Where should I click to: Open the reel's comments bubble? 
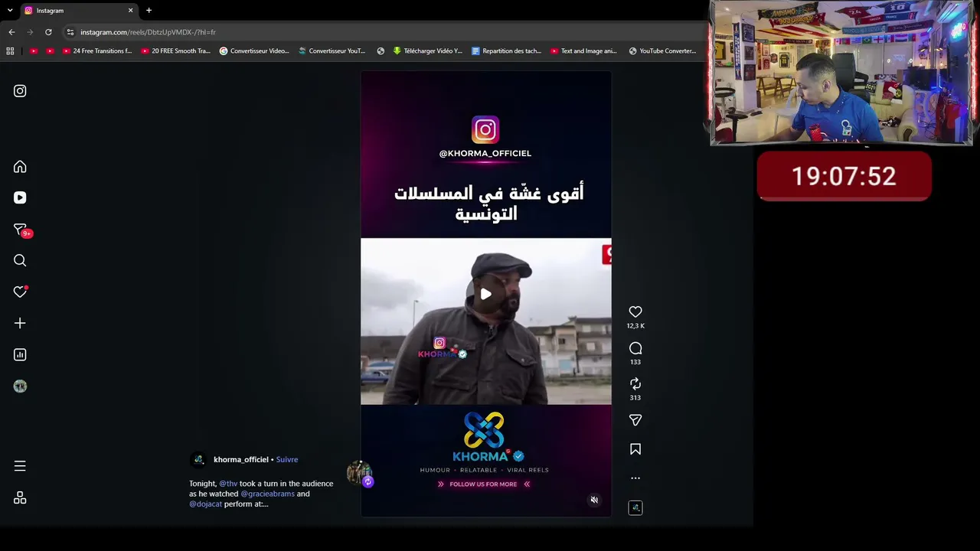[635, 348]
